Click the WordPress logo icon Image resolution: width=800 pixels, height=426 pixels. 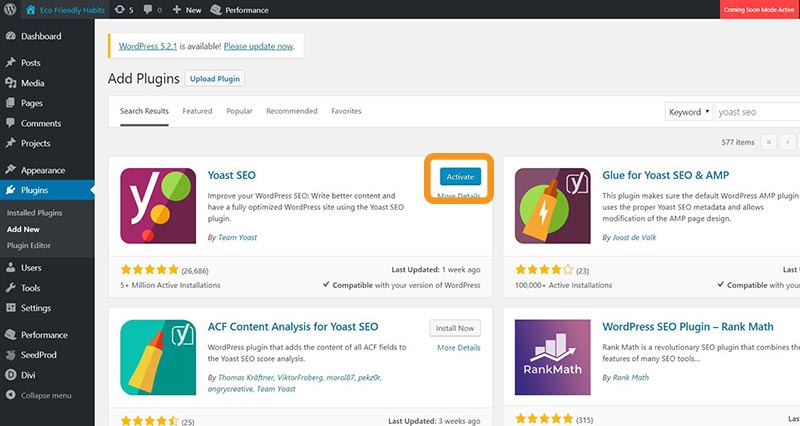point(10,9)
